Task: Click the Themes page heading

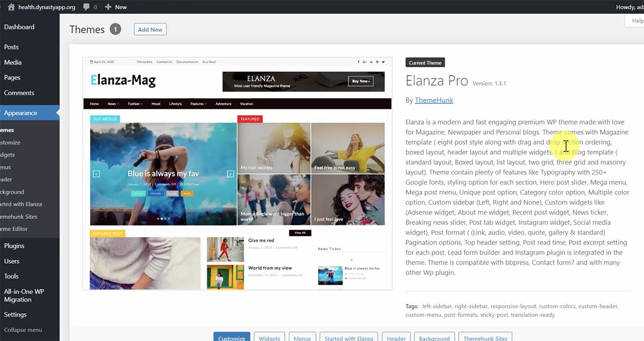Action: point(87,29)
